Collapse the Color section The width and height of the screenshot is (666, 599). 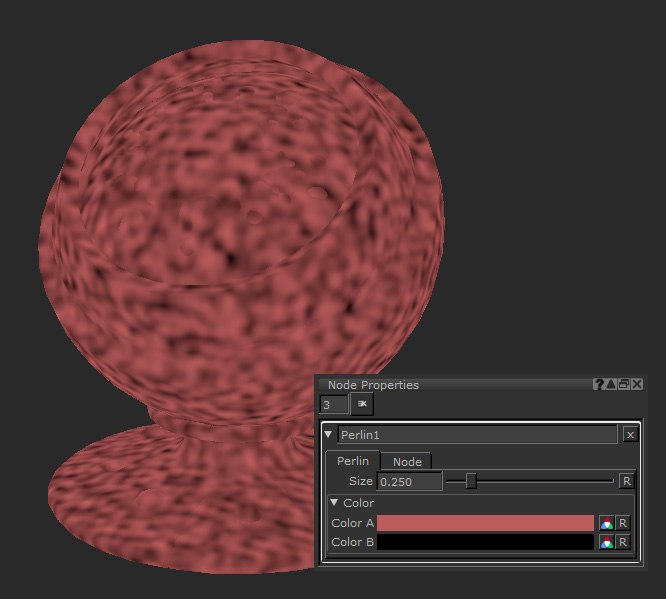(335, 503)
